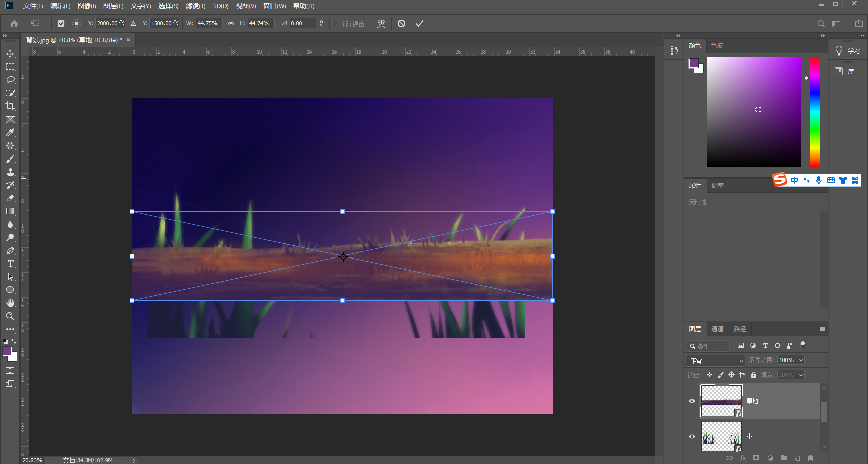Select the Dodge tool

coord(10,237)
